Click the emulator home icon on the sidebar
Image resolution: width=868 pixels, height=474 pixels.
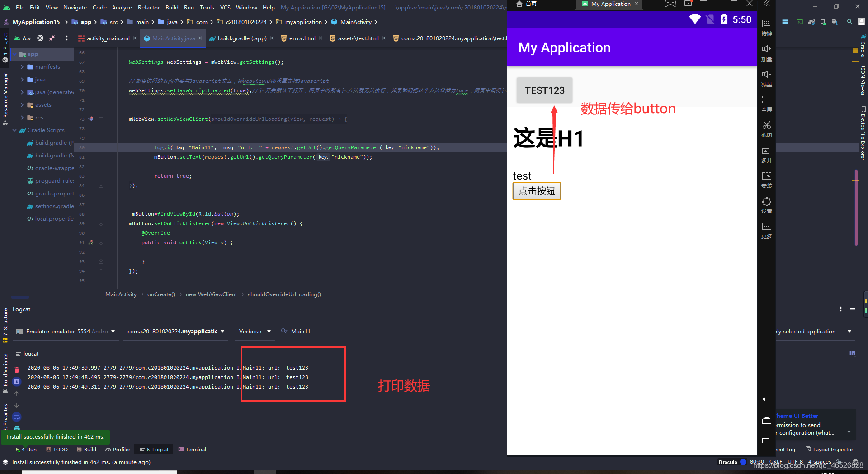click(x=767, y=420)
